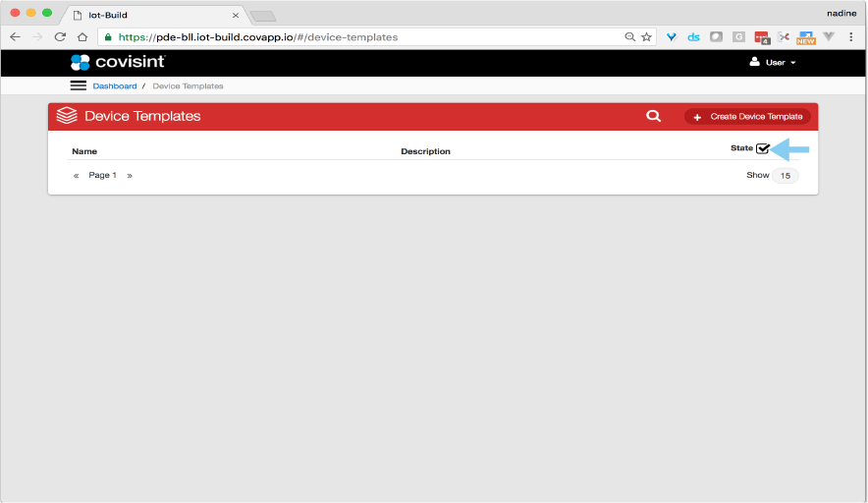
Task: Click the URL address bar
Action: (x=363, y=36)
